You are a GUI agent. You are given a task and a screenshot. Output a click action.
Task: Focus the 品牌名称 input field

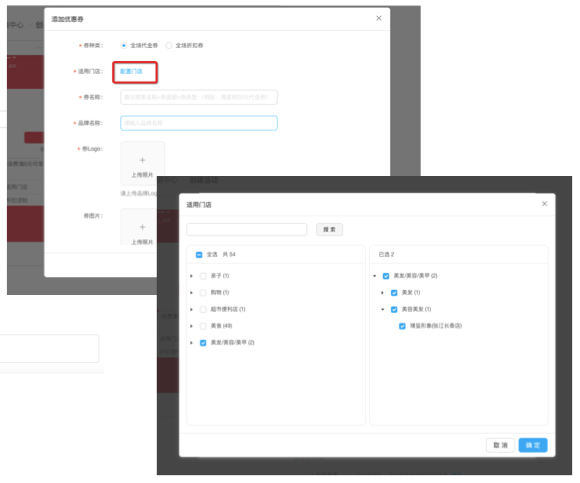coord(199,123)
